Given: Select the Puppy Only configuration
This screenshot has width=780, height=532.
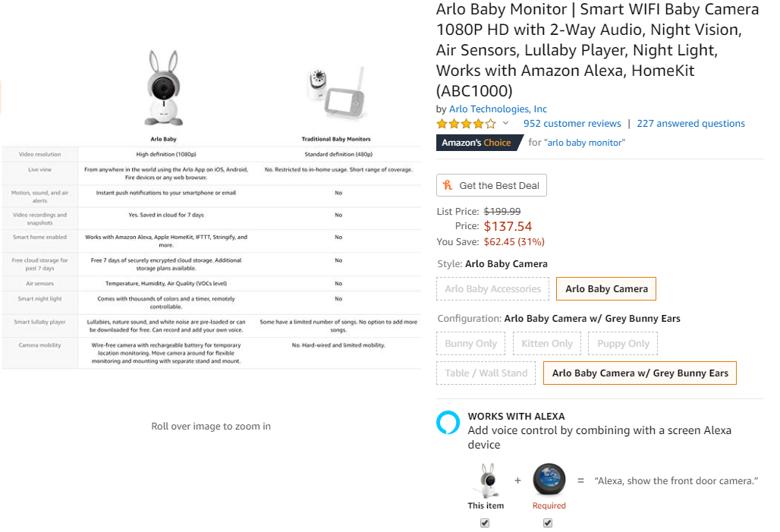Looking at the screenshot, I should [x=623, y=343].
